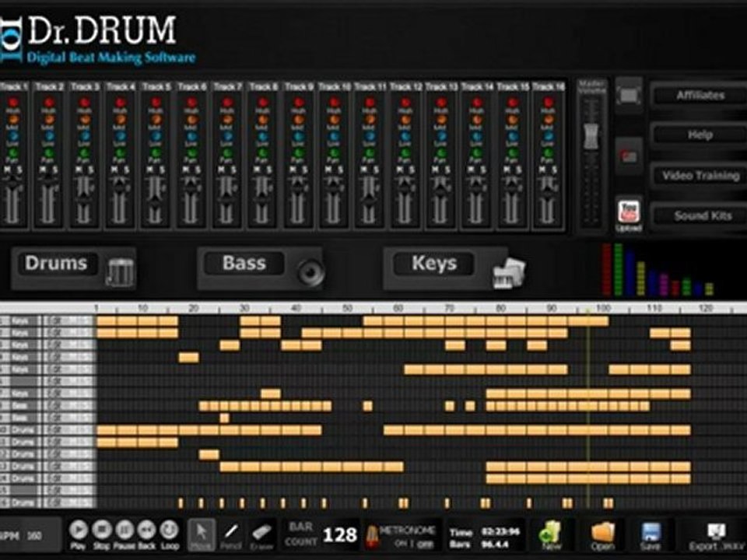The image size is (747, 560).
Task: Click Track 7 blue Low knob
Action: 227,137
